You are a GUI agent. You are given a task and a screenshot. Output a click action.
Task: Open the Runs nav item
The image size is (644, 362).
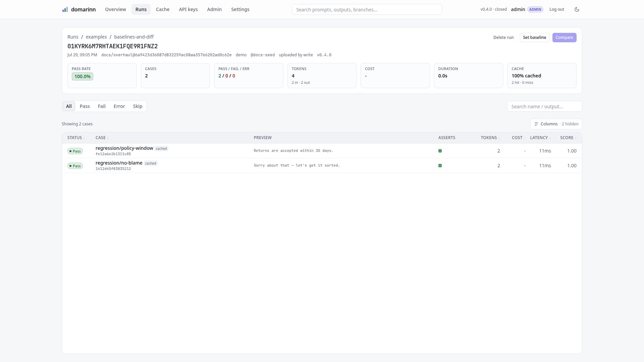point(141,9)
